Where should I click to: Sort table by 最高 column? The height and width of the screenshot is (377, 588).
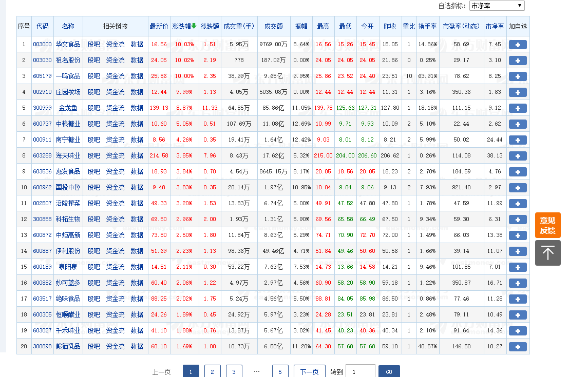point(323,26)
